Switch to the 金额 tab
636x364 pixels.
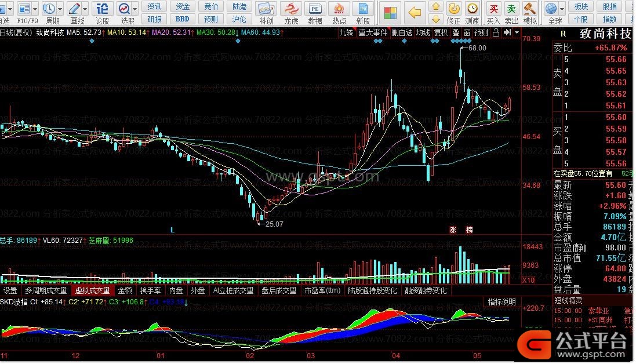tap(125, 290)
